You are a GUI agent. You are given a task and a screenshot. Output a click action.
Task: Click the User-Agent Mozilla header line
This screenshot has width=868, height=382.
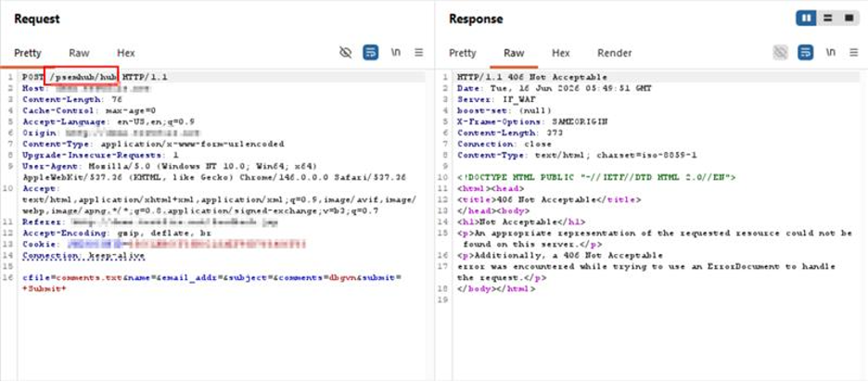coord(214,172)
